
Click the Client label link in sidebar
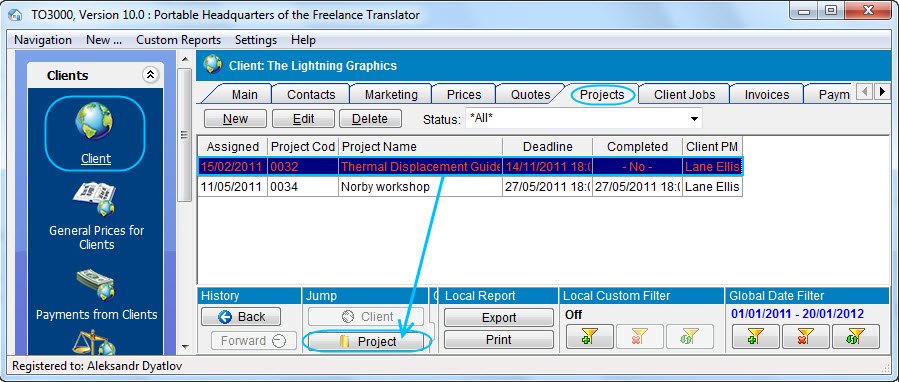96,159
